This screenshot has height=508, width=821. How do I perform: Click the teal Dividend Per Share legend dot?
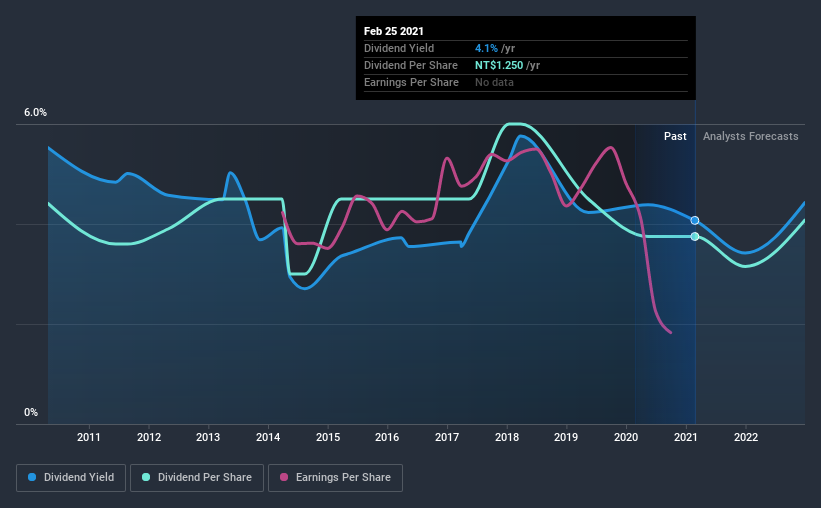(146, 477)
